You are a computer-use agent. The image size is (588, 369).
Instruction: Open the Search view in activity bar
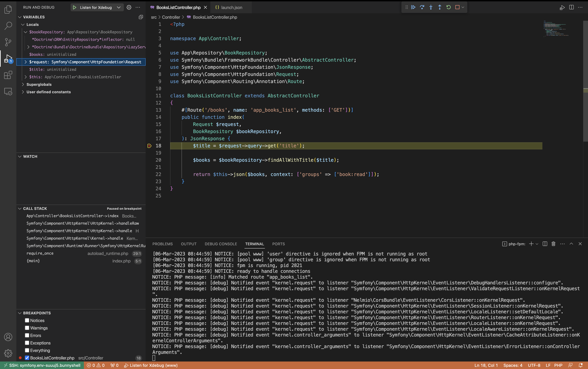click(8, 26)
